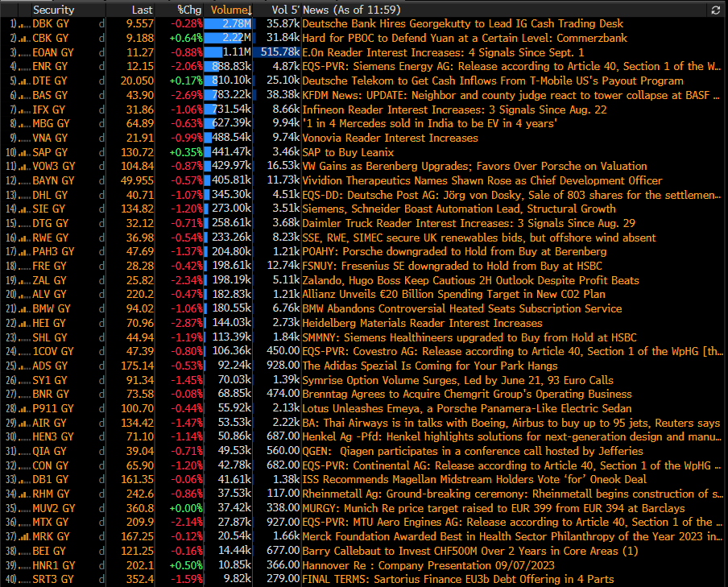Image resolution: width=728 pixels, height=587 pixels.
Task: Click HNR1 GY percent change +0.50%
Action: click(x=186, y=565)
